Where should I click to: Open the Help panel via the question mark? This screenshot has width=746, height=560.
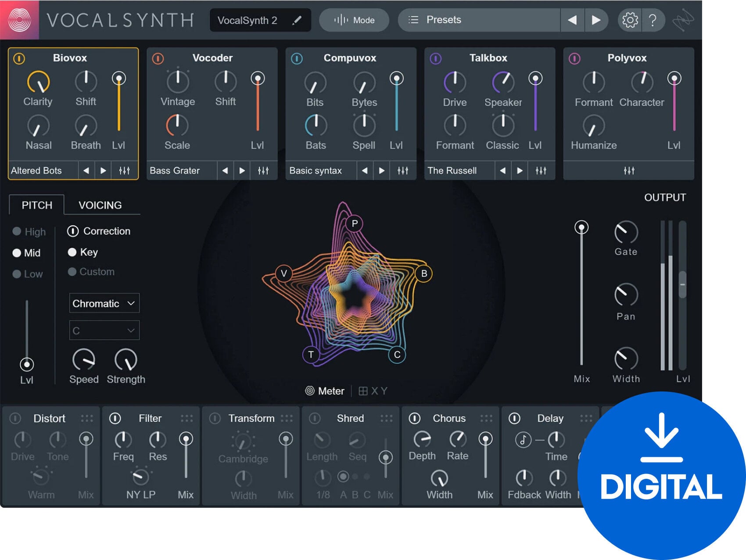click(653, 20)
